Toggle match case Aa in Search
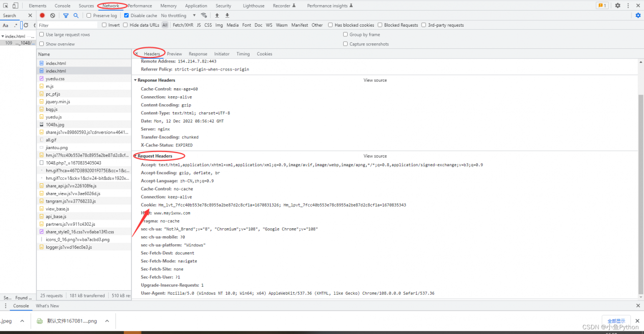The image size is (644, 334). click(x=6, y=25)
